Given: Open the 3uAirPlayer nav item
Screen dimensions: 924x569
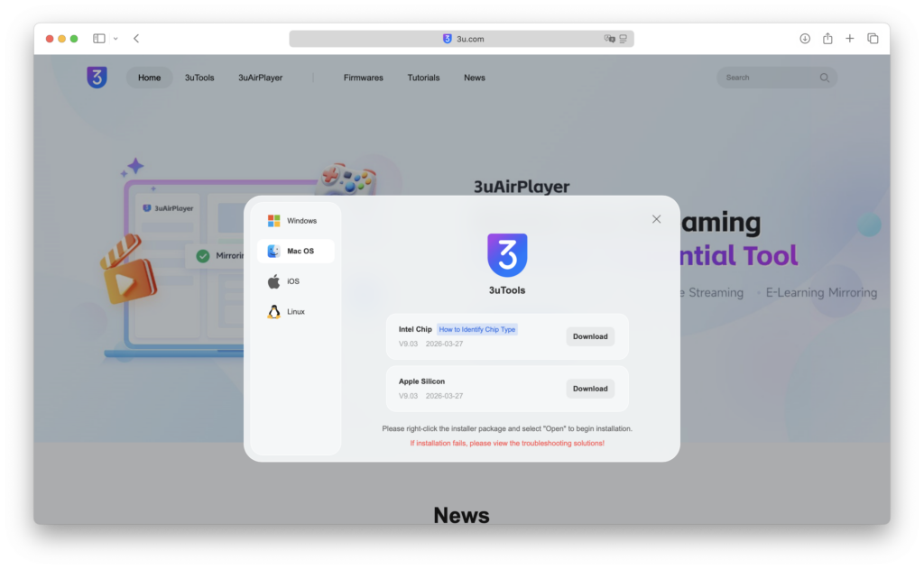Looking at the screenshot, I should 261,78.
